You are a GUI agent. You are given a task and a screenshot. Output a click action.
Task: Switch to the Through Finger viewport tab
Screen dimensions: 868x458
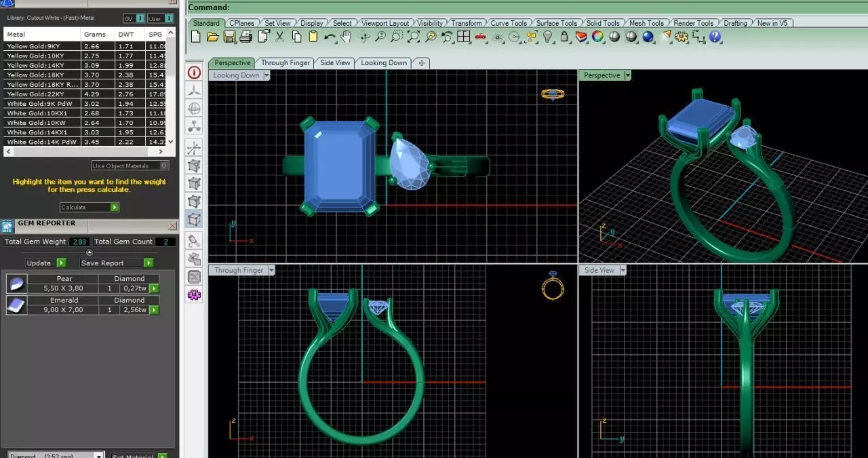pyautogui.click(x=285, y=62)
